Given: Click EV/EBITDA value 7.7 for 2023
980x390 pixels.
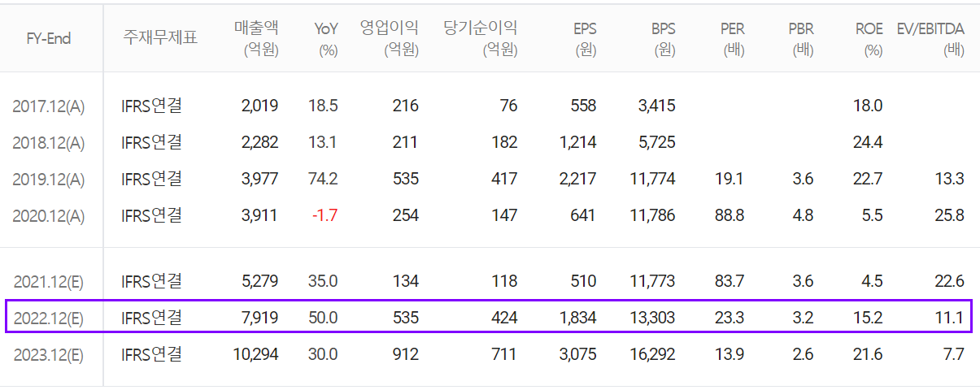Looking at the screenshot, I should 954,354.
